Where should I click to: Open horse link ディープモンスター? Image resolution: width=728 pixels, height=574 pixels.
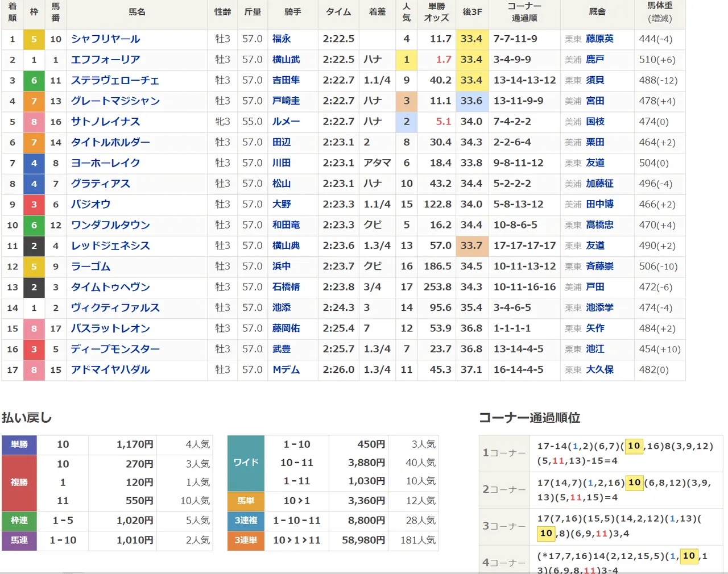click(x=115, y=349)
